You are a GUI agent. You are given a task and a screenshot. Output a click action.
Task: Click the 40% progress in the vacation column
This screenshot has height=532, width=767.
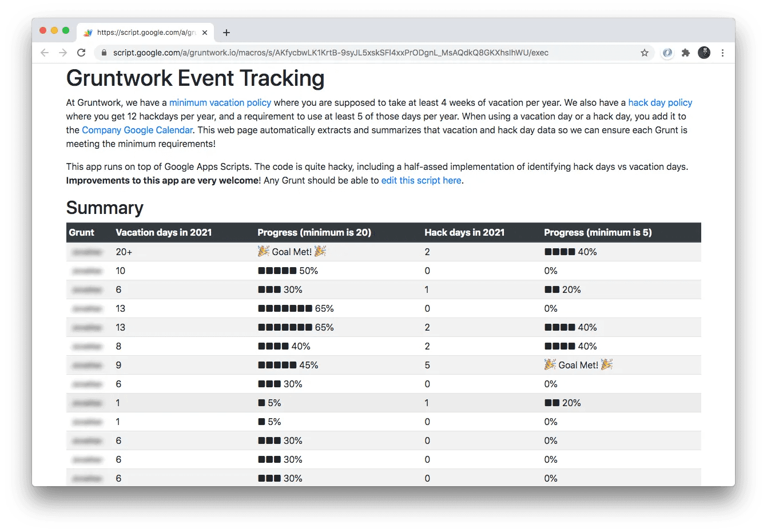point(284,346)
